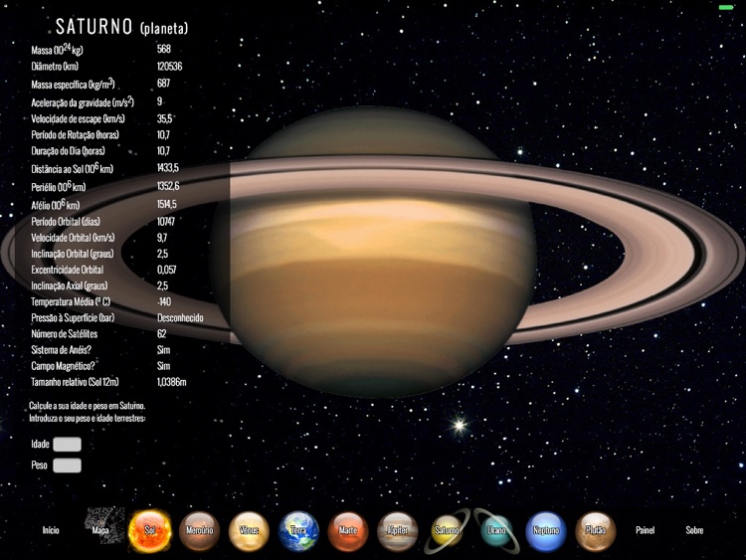Click the SATURNO (planeta) title
This screenshot has height=560, width=746.
[121, 27]
